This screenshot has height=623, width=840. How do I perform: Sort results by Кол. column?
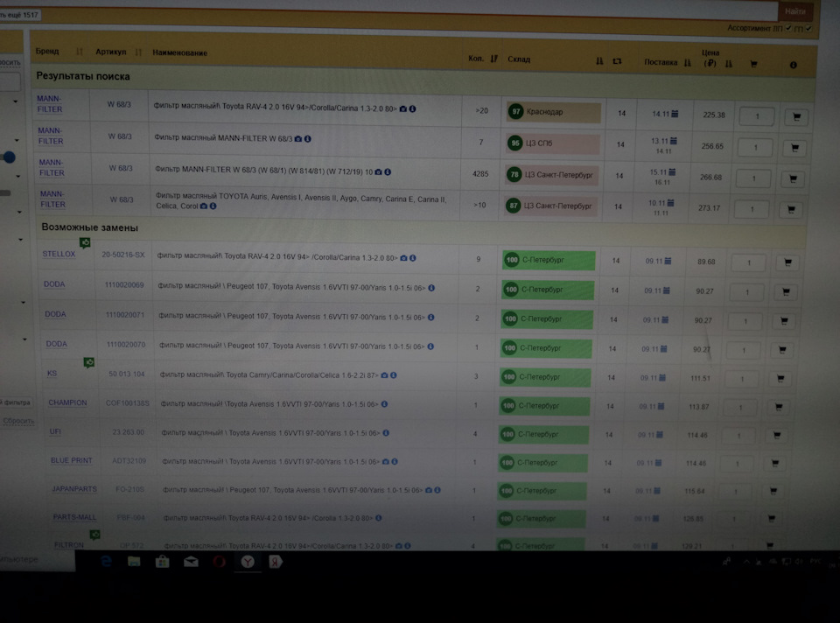(493, 59)
